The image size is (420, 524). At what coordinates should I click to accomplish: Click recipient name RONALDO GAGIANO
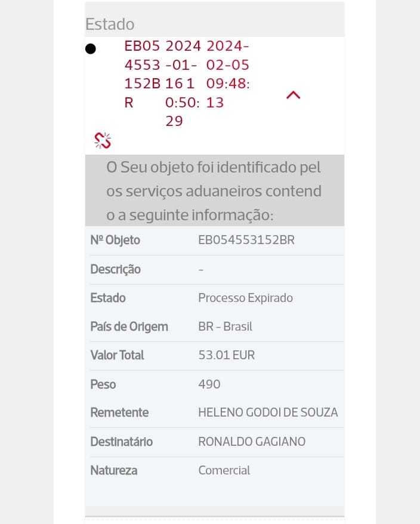[252, 442]
